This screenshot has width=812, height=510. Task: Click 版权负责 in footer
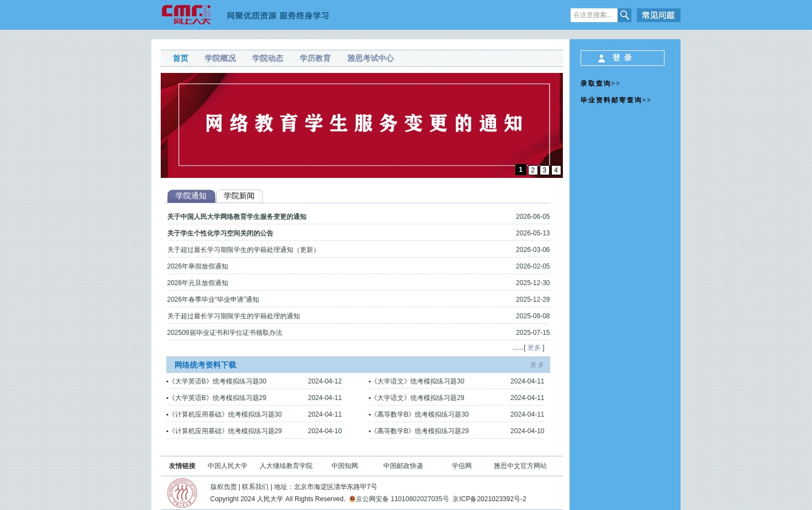click(x=223, y=487)
